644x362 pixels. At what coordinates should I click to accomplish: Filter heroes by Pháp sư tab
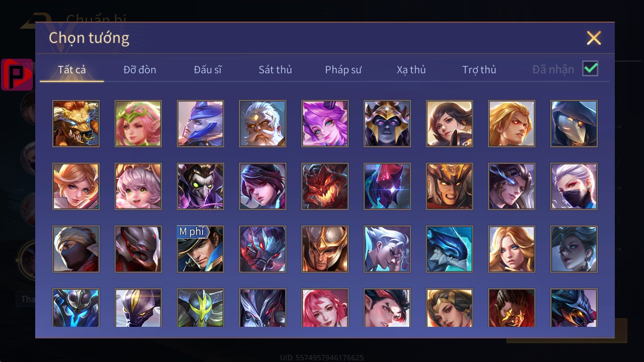[343, 70]
